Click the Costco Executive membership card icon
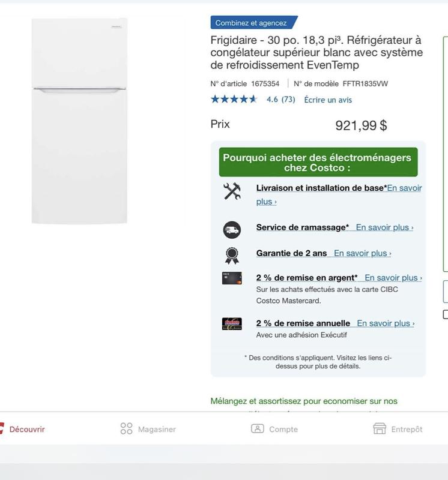 coord(232,324)
